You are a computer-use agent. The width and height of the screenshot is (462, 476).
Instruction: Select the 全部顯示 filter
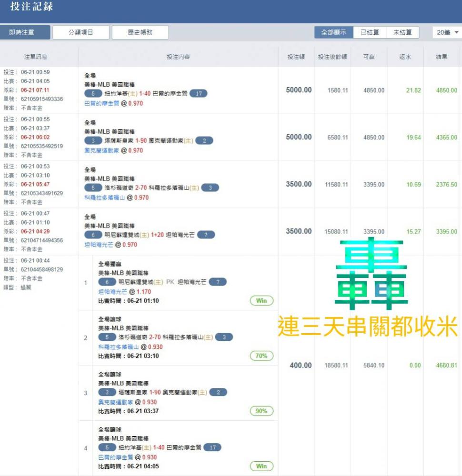pyautogui.click(x=333, y=32)
